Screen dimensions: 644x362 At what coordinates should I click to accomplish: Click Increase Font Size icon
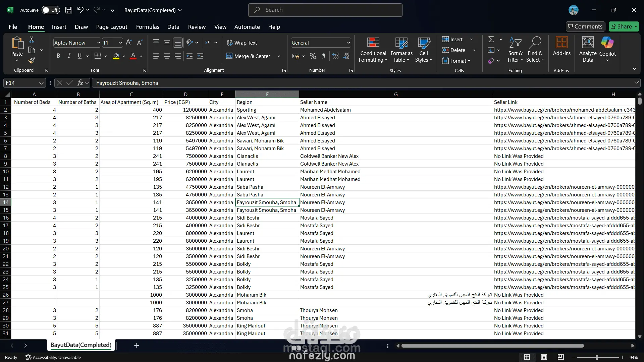[x=129, y=43]
